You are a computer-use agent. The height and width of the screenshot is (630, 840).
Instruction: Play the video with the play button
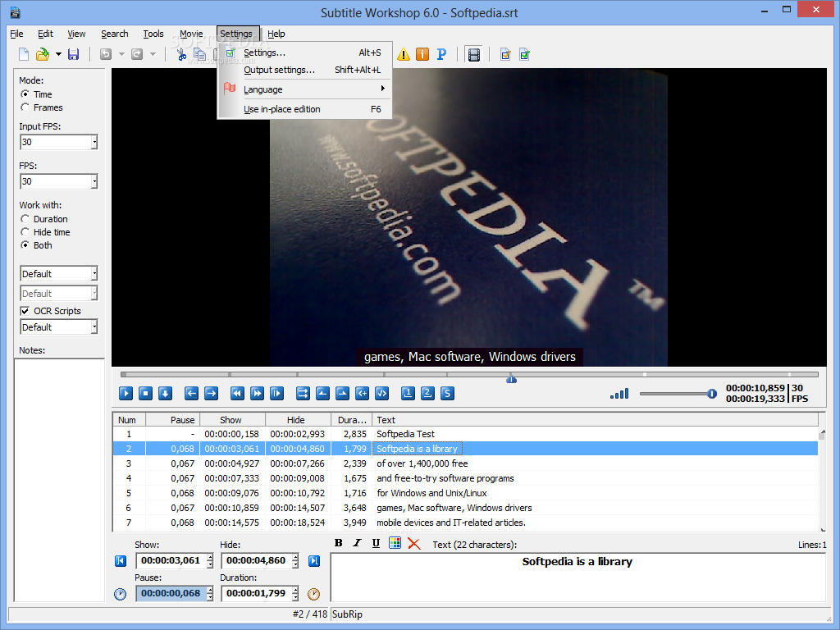(126, 393)
